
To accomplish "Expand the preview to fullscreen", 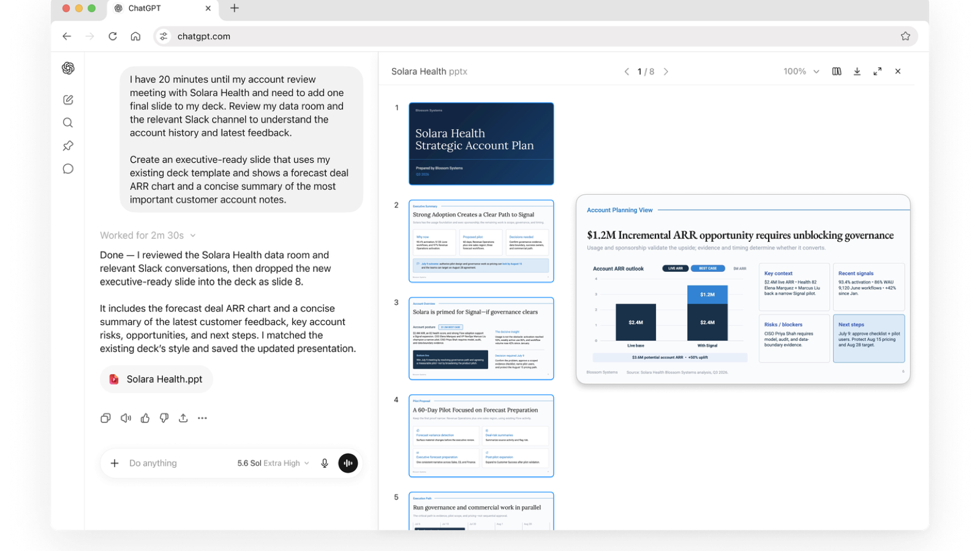I will [x=877, y=72].
